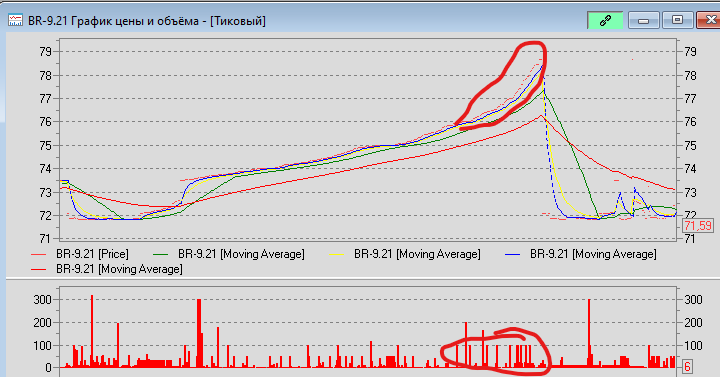This screenshot has width=720, height=377.
Task: Select the green Moving Average legend entry
Action: point(229,254)
